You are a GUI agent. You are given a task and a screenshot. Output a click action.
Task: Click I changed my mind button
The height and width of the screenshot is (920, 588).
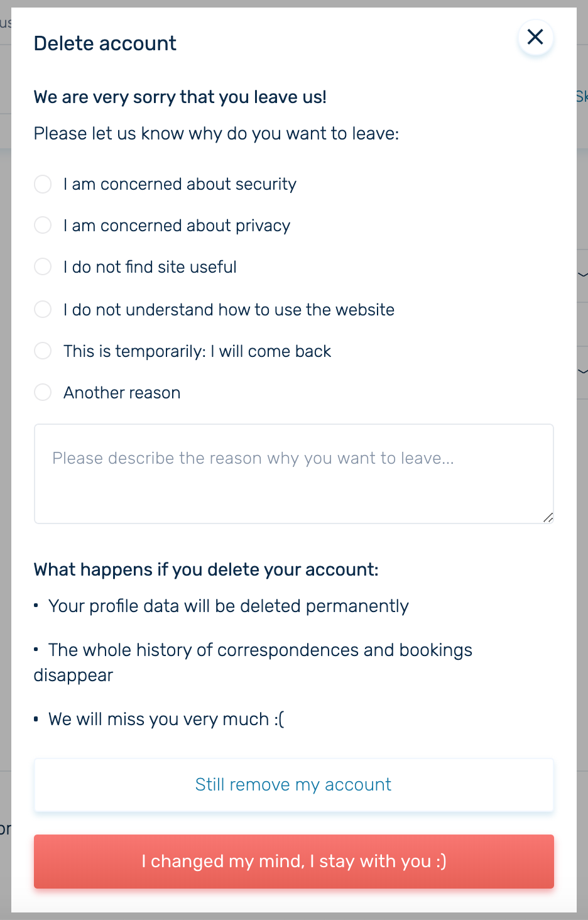(294, 862)
